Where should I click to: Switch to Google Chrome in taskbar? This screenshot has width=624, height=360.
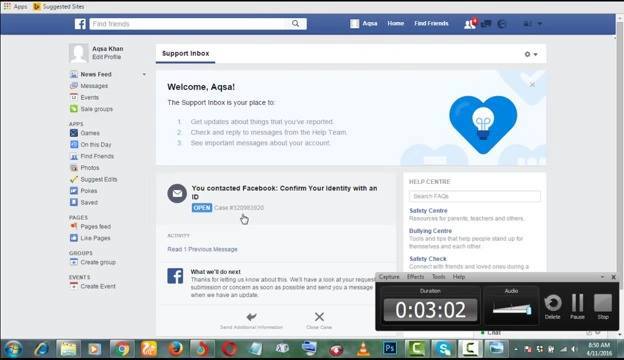coord(122,349)
